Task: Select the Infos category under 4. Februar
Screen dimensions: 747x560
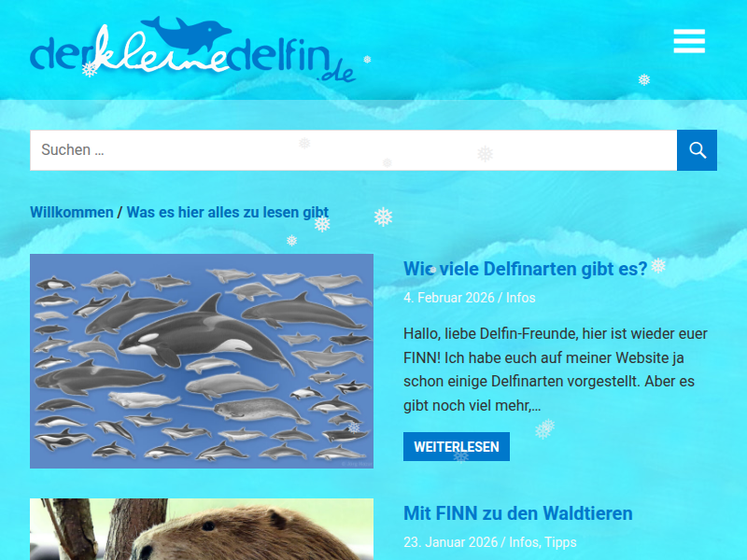Action: pos(521,298)
